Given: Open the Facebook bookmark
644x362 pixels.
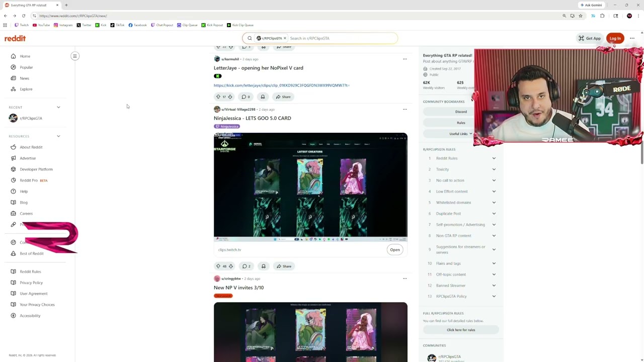Looking at the screenshot, I should tap(138, 25).
